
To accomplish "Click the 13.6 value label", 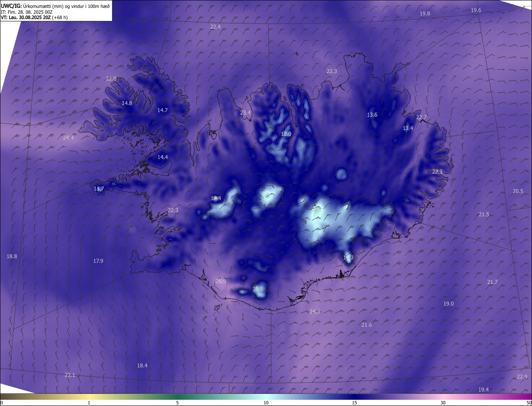I will [x=372, y=115].
